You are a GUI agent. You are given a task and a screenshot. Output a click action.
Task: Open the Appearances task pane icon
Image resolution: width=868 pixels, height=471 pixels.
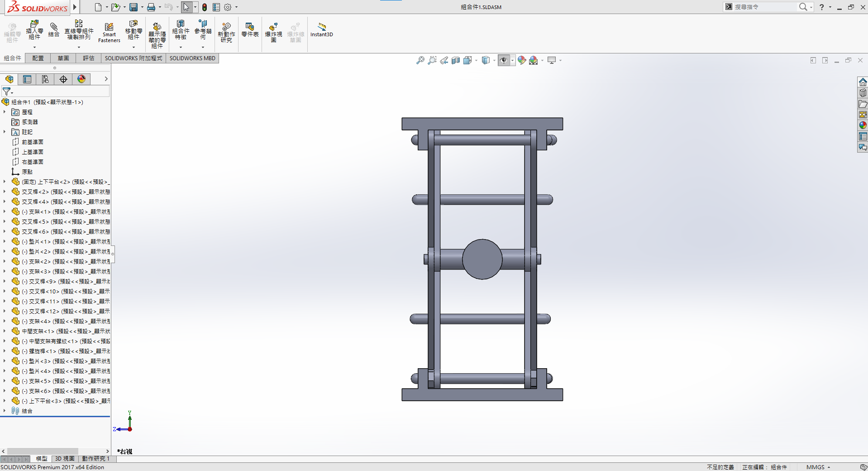tap(863, 125)
